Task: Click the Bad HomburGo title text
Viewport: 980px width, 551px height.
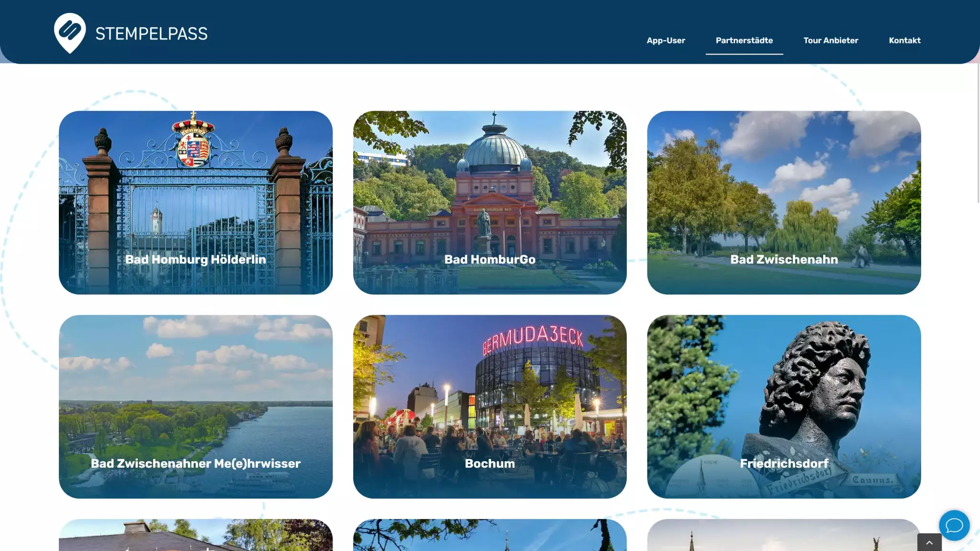Action: [x=490, y=260]
